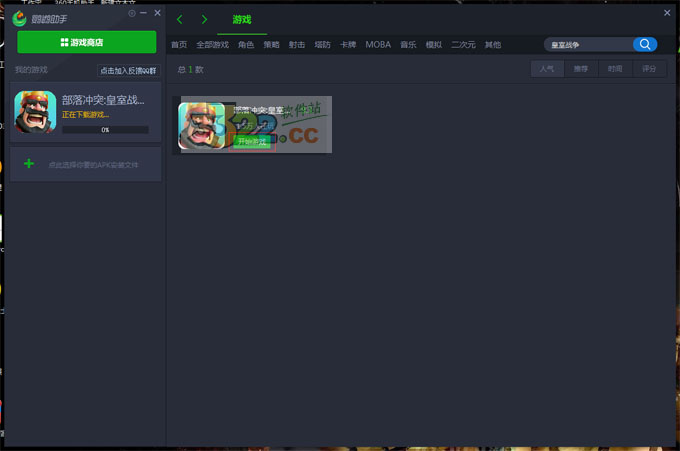Click the blue search magnifier button

coord(645,44)
